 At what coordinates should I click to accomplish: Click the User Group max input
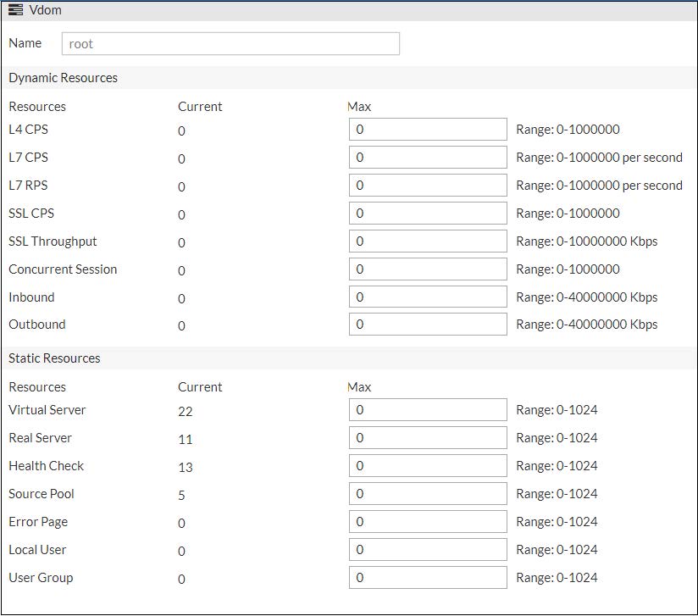coord(428,578)
